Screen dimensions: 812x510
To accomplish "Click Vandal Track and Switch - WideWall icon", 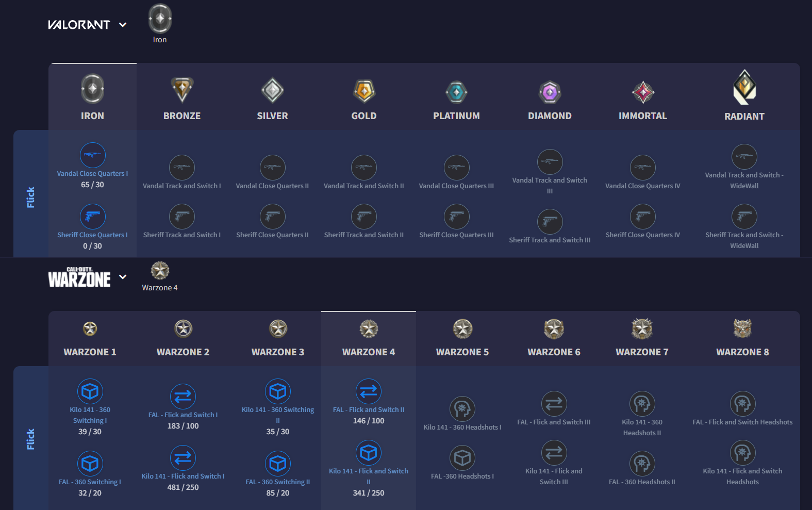I will [744, 157].
